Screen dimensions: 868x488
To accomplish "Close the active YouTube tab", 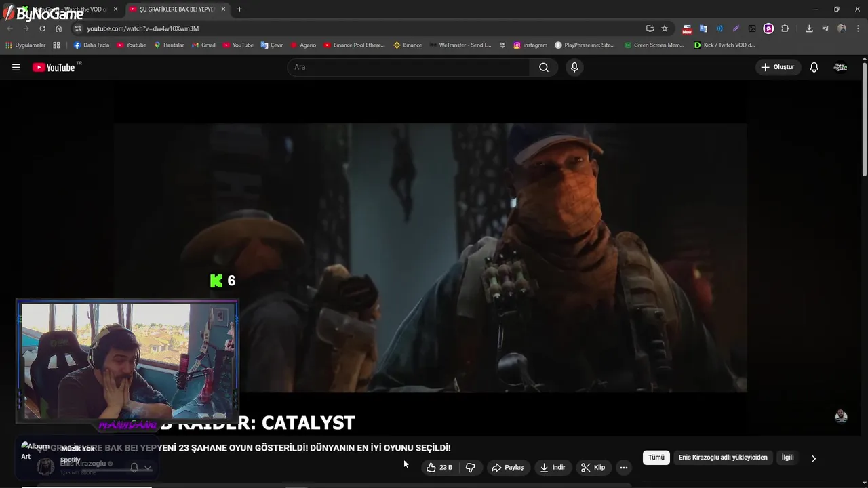I will 222,9.
